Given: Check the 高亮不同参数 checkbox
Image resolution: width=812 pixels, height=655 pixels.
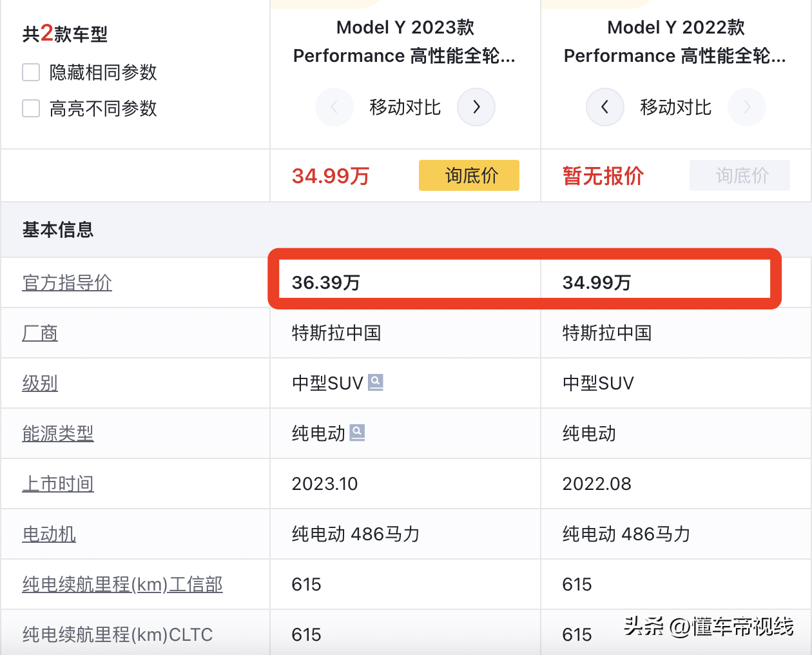Looking at the screenshot, I should pyautogui.click(x=31, y=108).
